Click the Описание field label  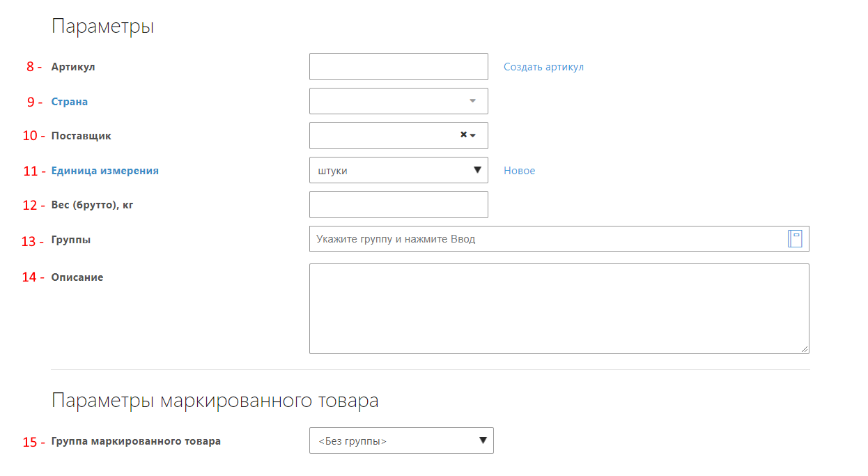[77, 277]
